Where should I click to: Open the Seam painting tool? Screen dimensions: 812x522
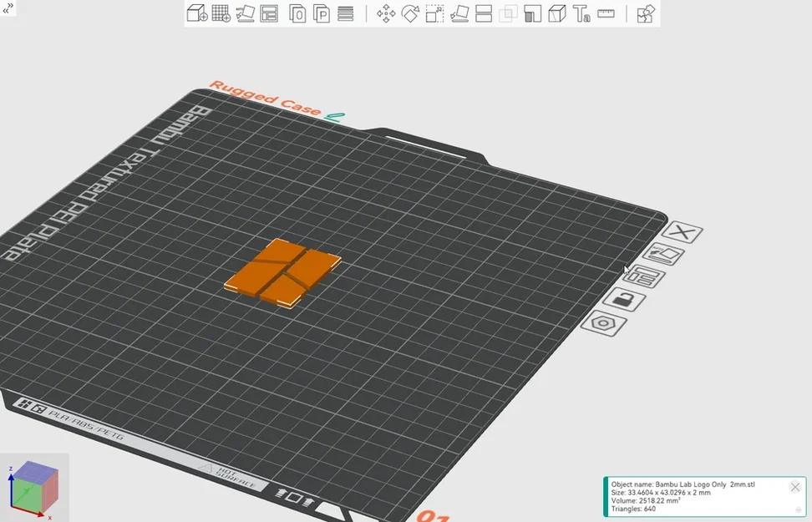556,13
